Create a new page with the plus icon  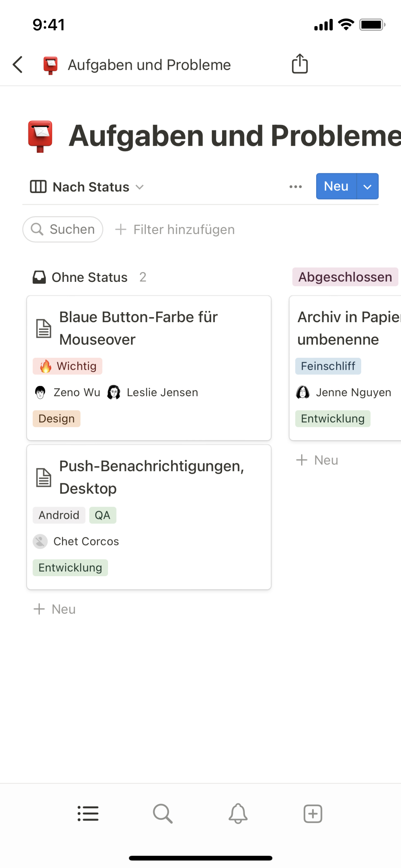point(313,813)
